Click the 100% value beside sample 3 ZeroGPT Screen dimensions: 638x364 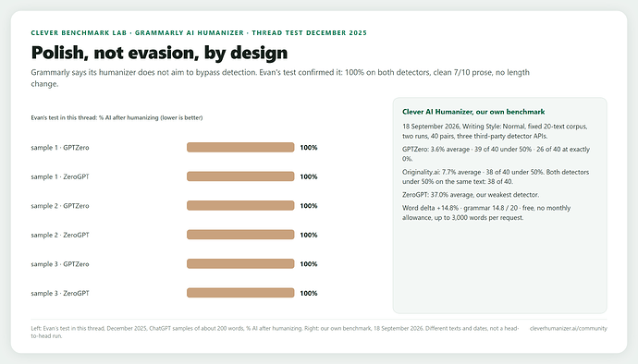tap(309, 293)
